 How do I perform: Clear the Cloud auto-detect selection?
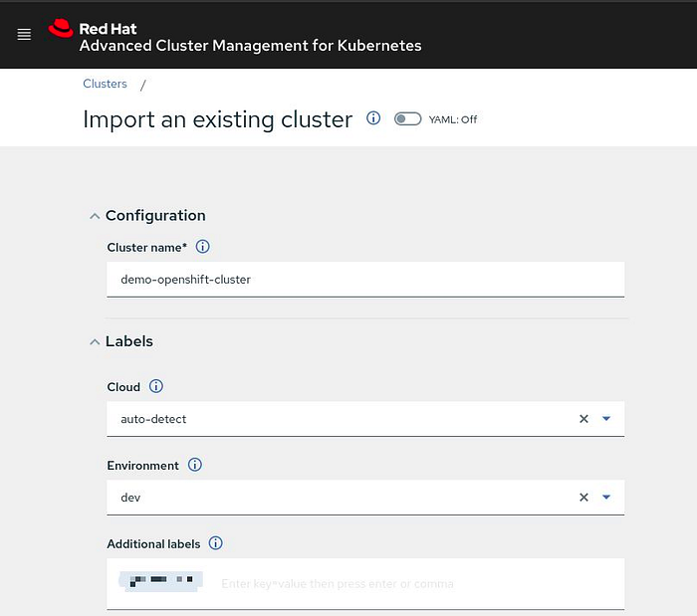tap(583, 419)
